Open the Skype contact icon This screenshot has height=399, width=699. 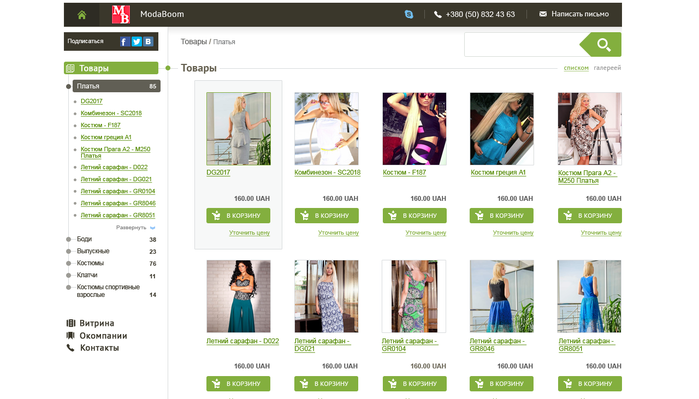408,14
